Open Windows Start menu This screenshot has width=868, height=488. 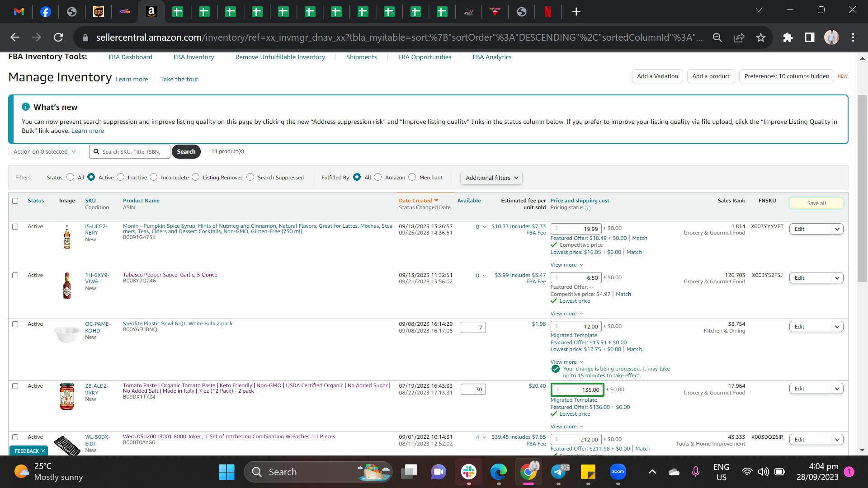pyautogui.click(x=226, y=472)
